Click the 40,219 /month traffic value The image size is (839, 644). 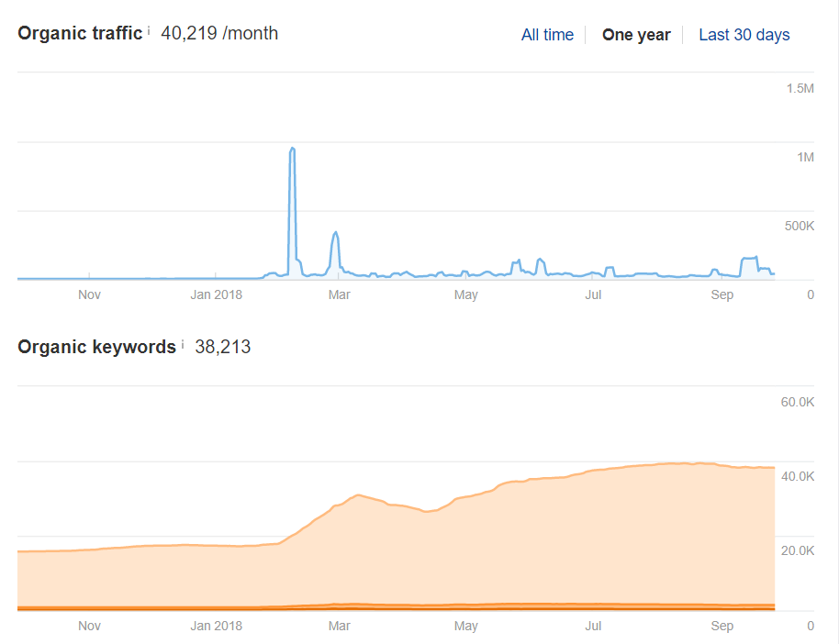point(219,34)
